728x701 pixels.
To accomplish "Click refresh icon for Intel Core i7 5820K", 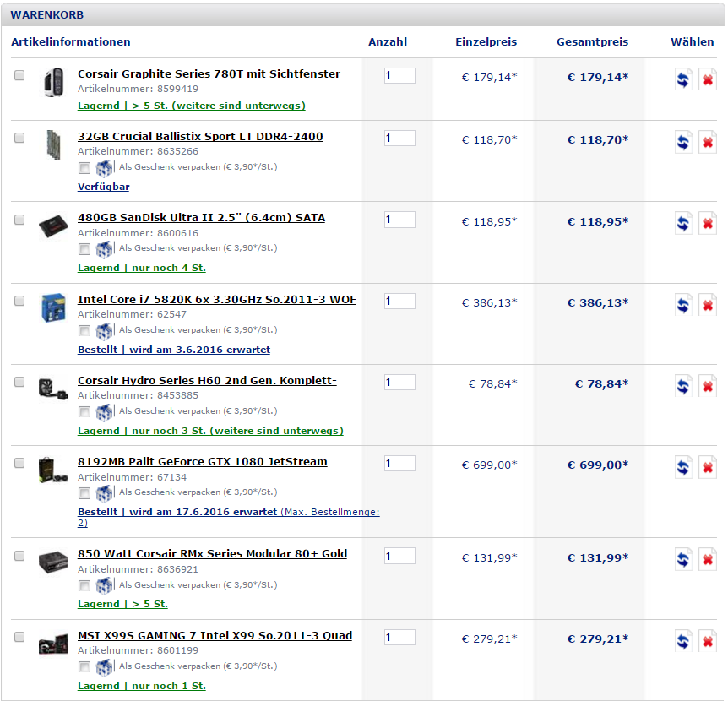I will tap(683, 305).
